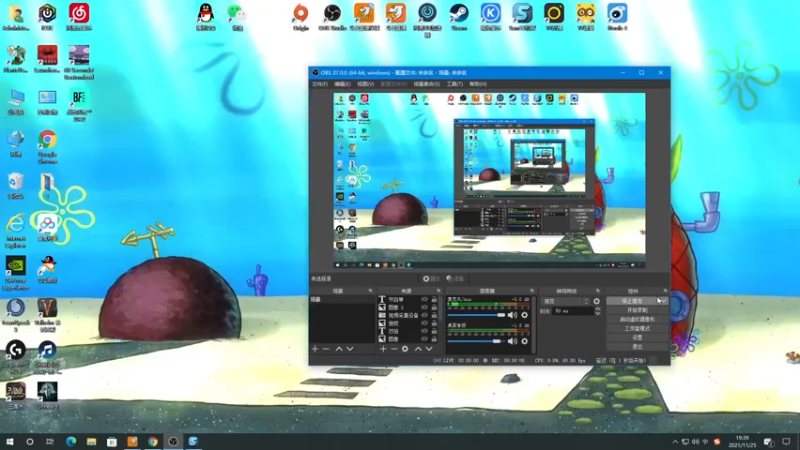Open the Windows Start menu

click(x=9, y=441)
